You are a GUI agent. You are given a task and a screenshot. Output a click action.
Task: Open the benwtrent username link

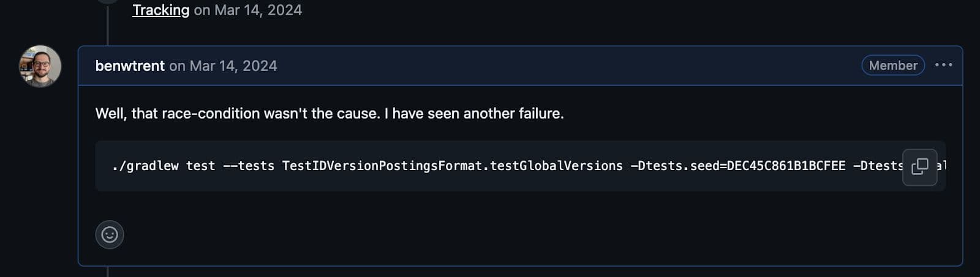[x=130, y=66]
